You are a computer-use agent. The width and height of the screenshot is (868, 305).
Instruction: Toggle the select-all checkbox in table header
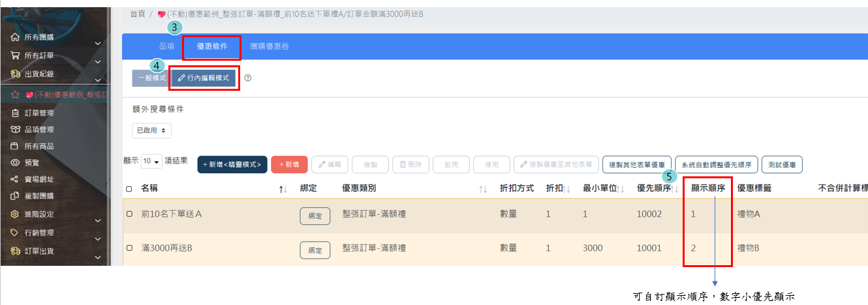(x=129, y=189)
